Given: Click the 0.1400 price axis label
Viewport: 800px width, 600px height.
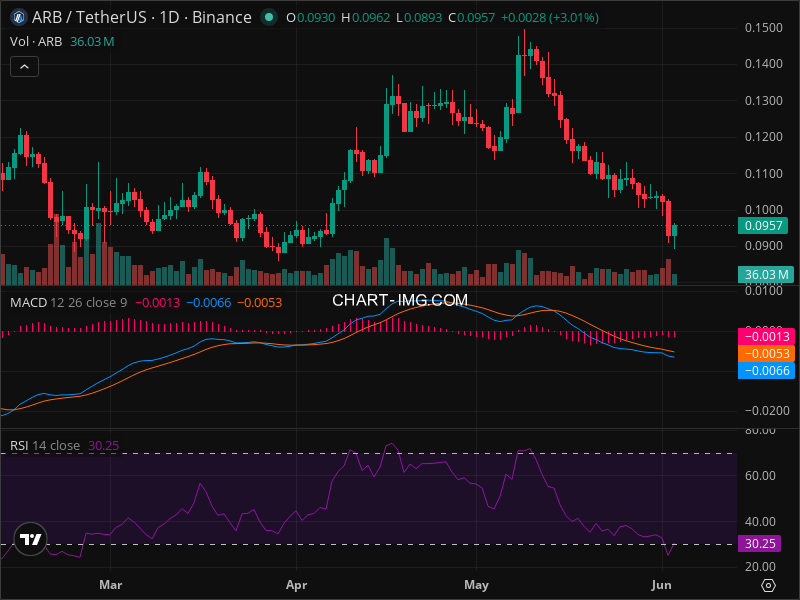Looking at the screenshot, I should pos(764,64).
